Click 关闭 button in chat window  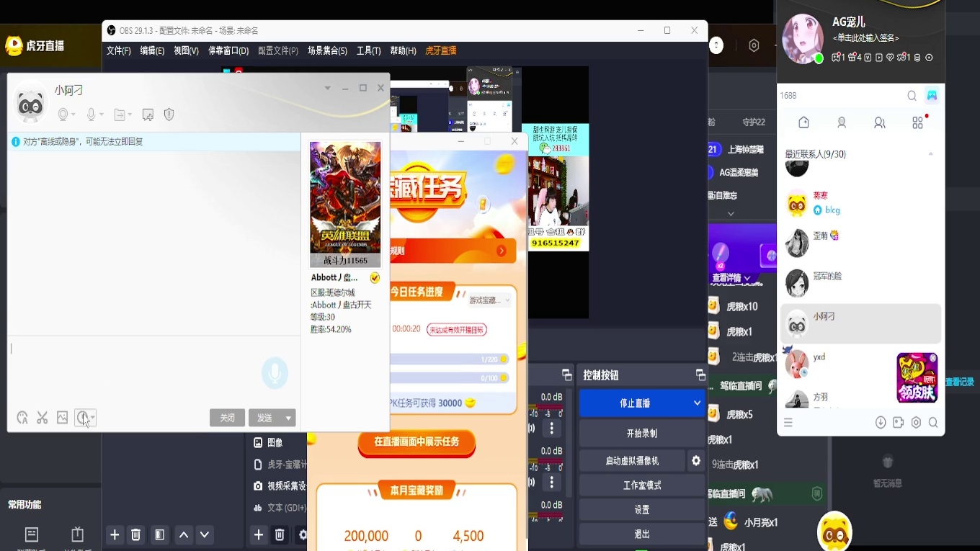click(227, 418)
